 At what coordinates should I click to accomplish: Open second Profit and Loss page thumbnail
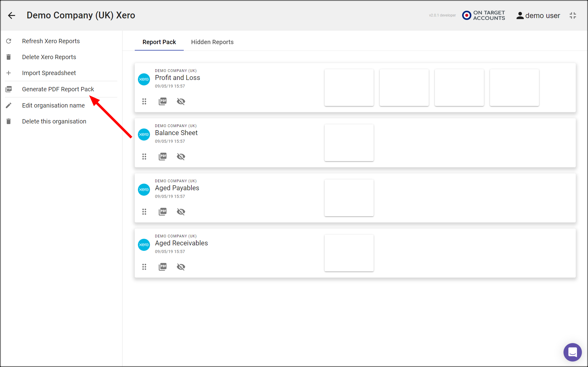tap(404, 88)
